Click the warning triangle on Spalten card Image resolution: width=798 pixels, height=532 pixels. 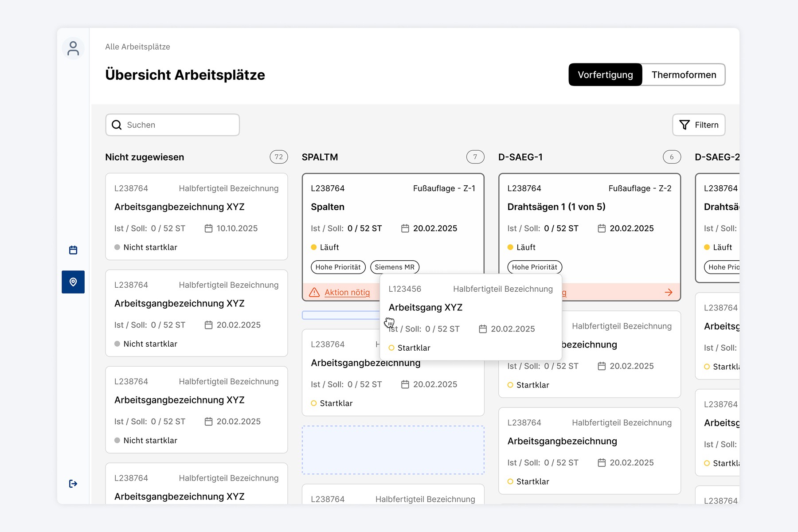pos(314,292)
